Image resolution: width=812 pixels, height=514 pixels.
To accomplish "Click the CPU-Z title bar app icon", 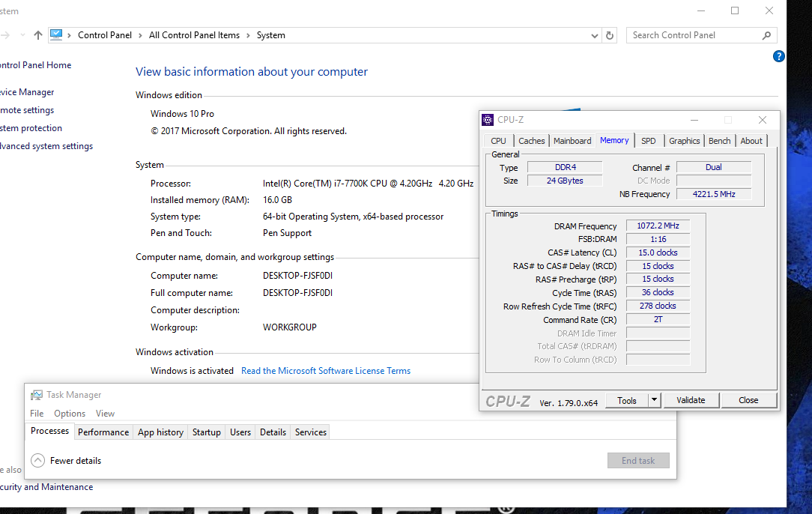I will click(488, 120).
